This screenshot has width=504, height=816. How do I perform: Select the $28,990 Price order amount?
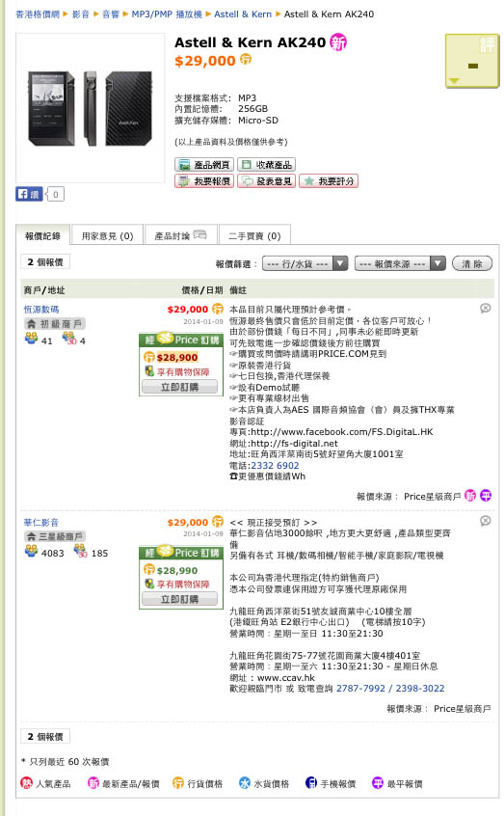177,570
